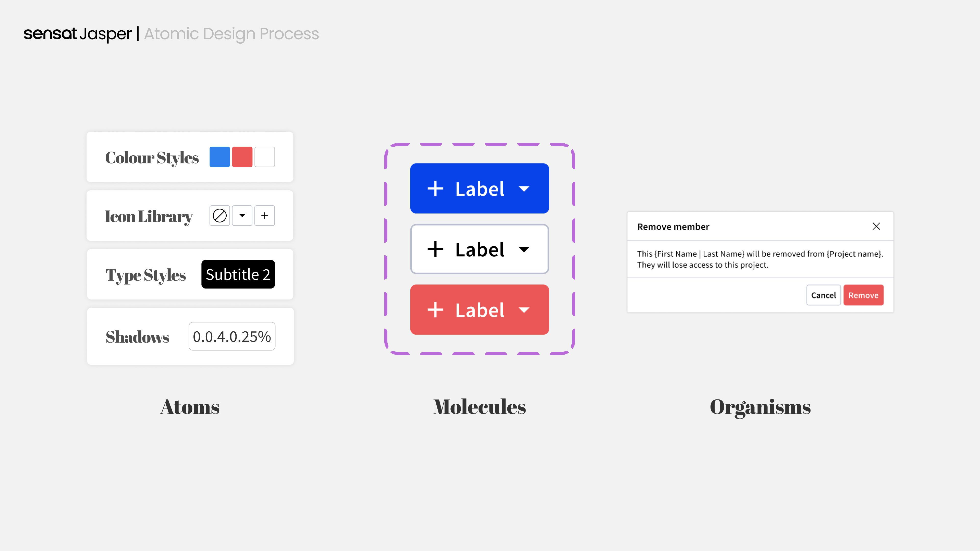Click the Molecules heading label
This screenshot has height=551, width=980.
[479, 407]
